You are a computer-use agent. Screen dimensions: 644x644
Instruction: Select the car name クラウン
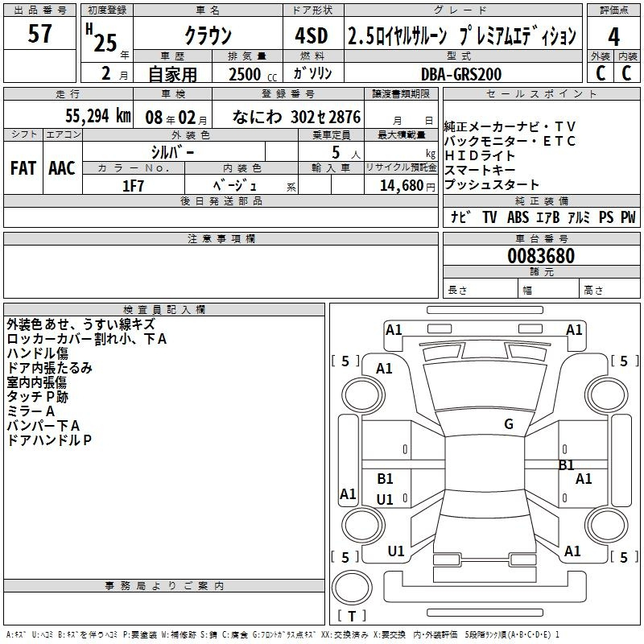tap(208, 35)
